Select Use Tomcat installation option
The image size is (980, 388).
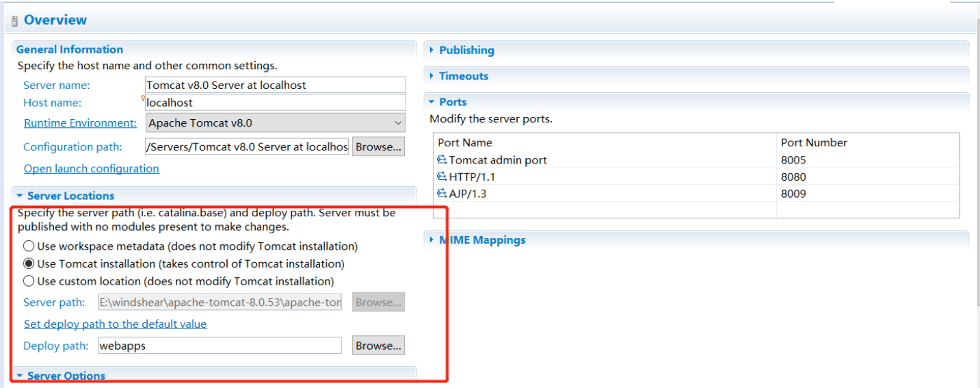pos(29,263)
